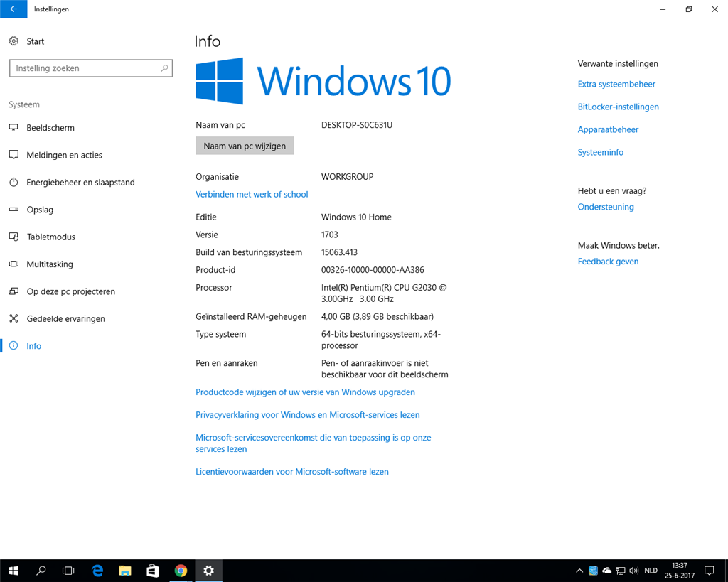Click the Ondersteuning help link

coord(606,207)
